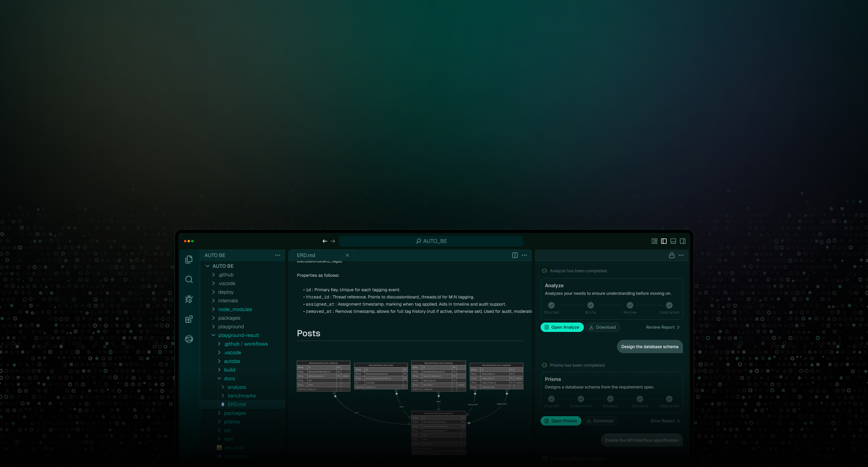Open the AutoBE globe icon in sidebar

pos(189,339)
